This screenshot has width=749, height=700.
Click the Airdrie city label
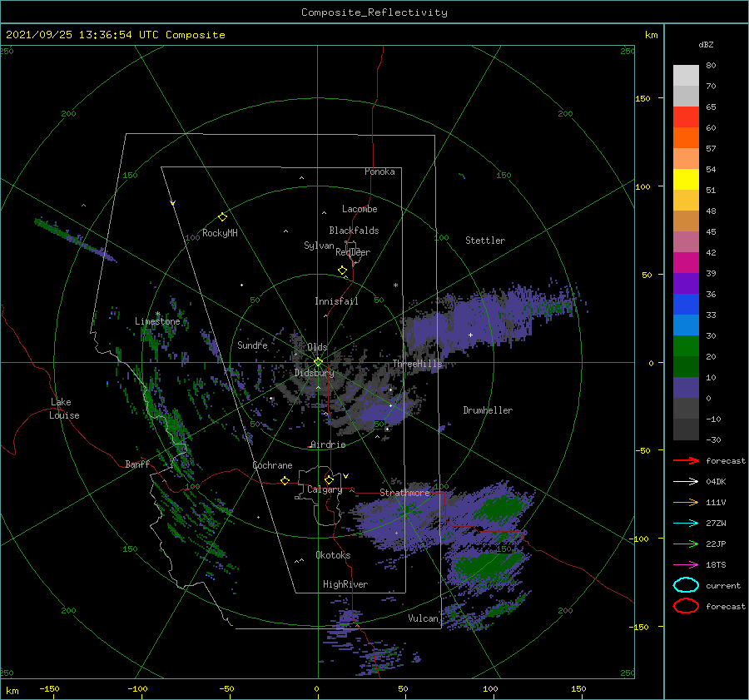coord(328,444)
